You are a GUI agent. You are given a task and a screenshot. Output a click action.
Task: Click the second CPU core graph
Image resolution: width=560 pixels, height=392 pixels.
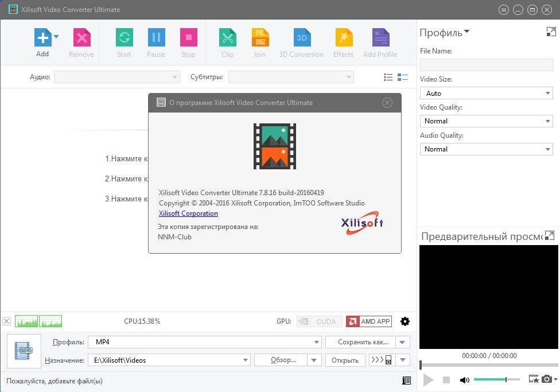coord(50,321)
